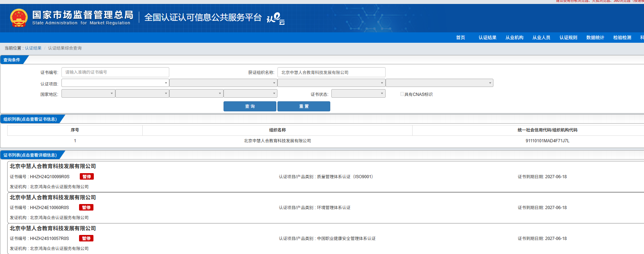Screen dimensions: 644x254
Task: Click the 暂停 badge on certificate HHZH24Q10099R0S
Action: point(87,176)
